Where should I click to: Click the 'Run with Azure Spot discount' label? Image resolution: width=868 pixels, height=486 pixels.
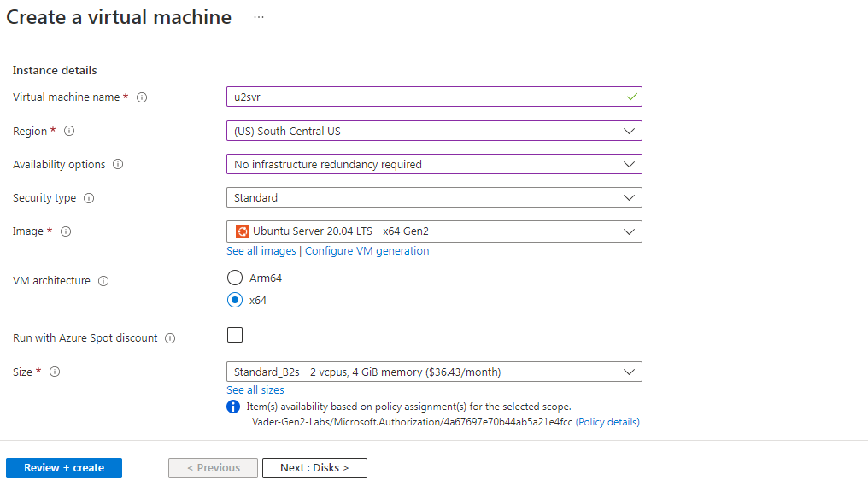[x=85, y=338]
